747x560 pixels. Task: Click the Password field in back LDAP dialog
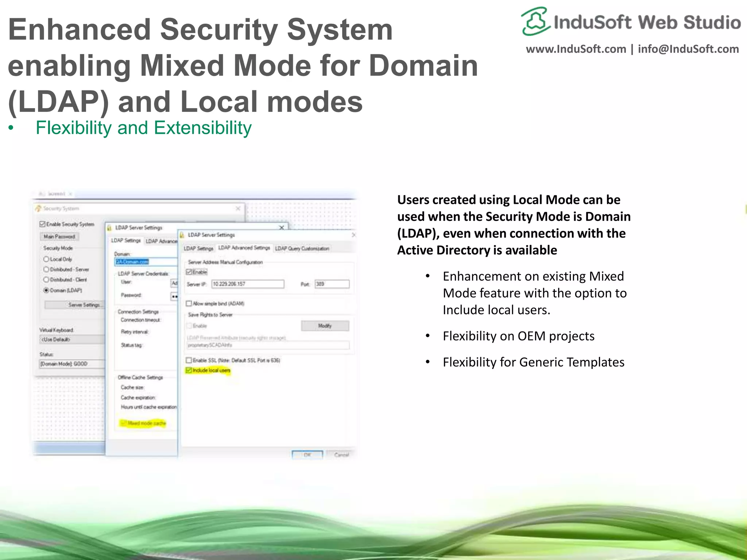[174, 296]
